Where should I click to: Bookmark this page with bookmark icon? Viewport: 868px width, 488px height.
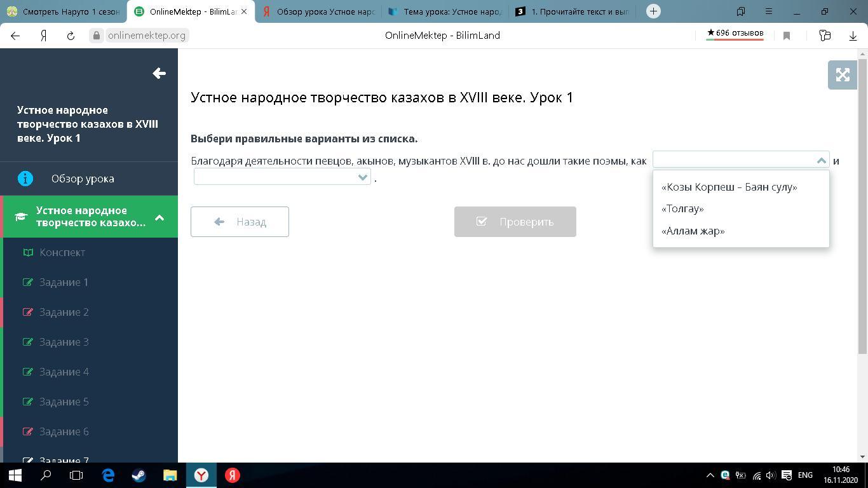(787, 36)
